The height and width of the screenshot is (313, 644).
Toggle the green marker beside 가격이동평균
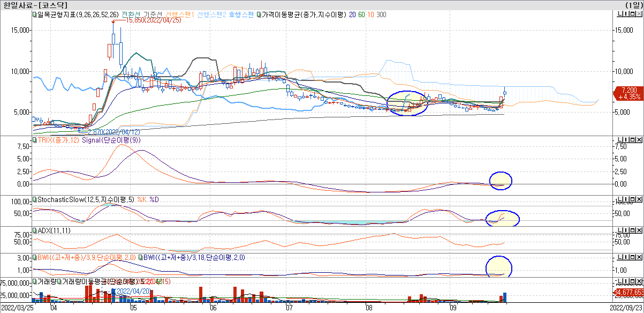point(260,15)
